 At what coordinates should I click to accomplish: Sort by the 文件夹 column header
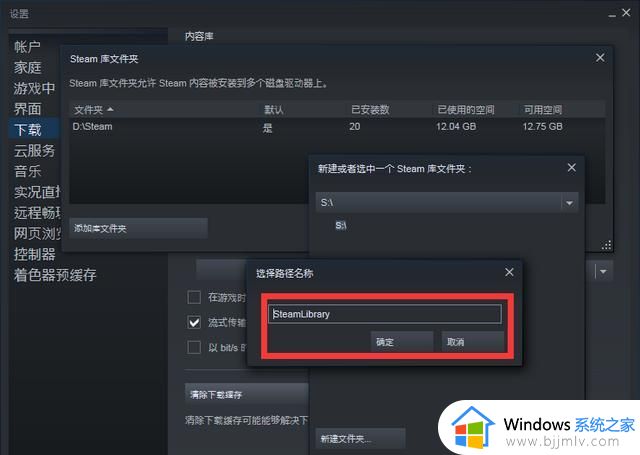94,110
